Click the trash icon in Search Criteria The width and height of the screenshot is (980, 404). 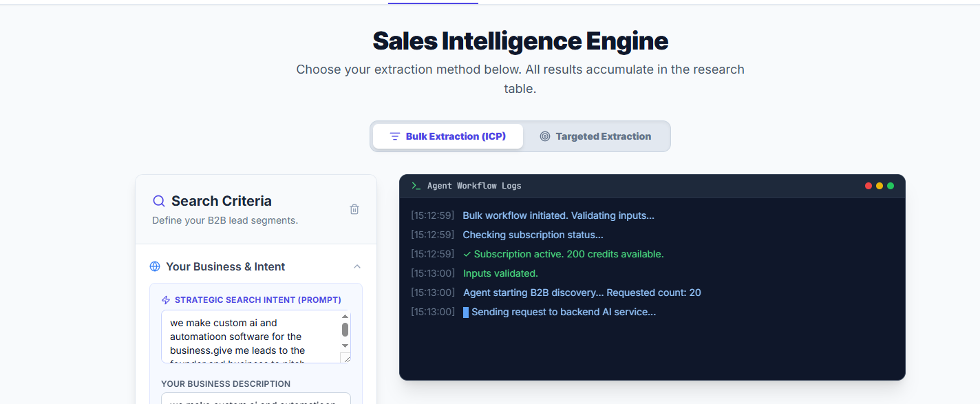pos(354,209)
